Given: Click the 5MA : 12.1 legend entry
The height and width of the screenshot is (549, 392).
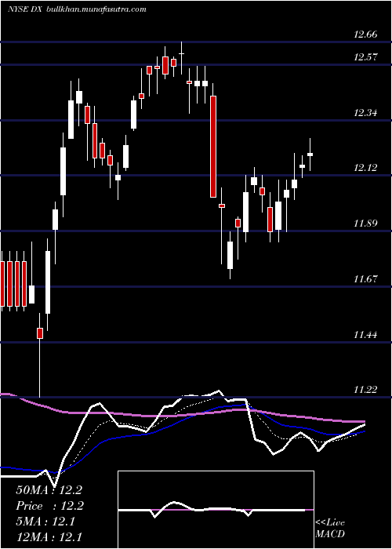Looking at the screenshot, I should tap(45, 522).
